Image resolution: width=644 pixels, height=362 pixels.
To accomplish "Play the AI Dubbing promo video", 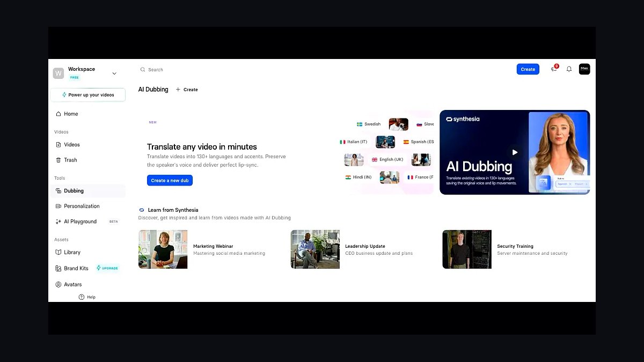I will [515, 152].
